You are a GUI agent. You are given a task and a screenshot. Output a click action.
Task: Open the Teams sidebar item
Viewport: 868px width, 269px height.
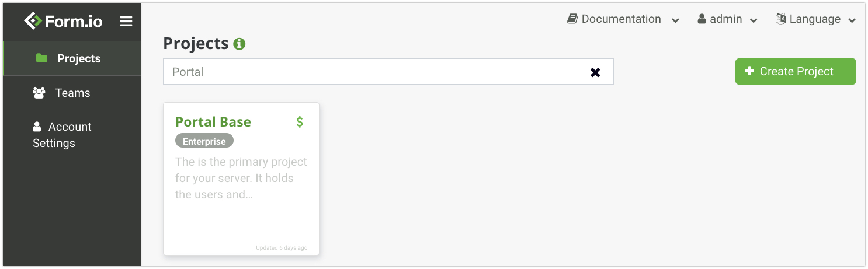[72, 93]
